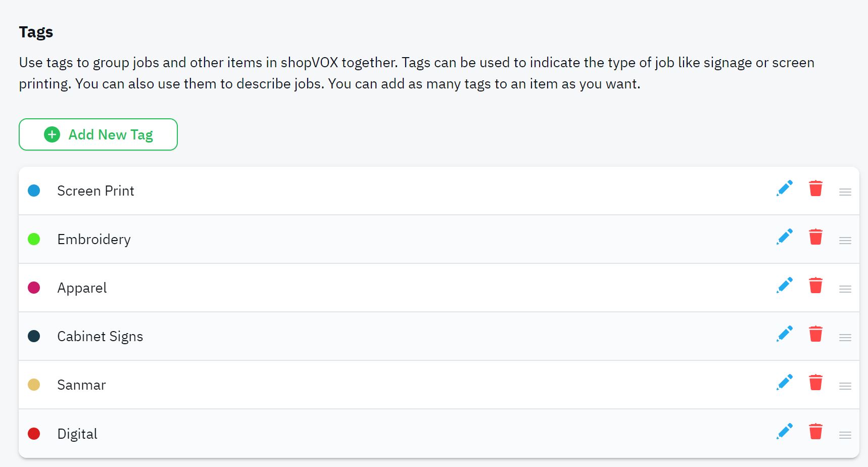The height and width of the screenshot is (467, 868).
Task: Trash the Sanmar tag
Action: pos(815,382)
